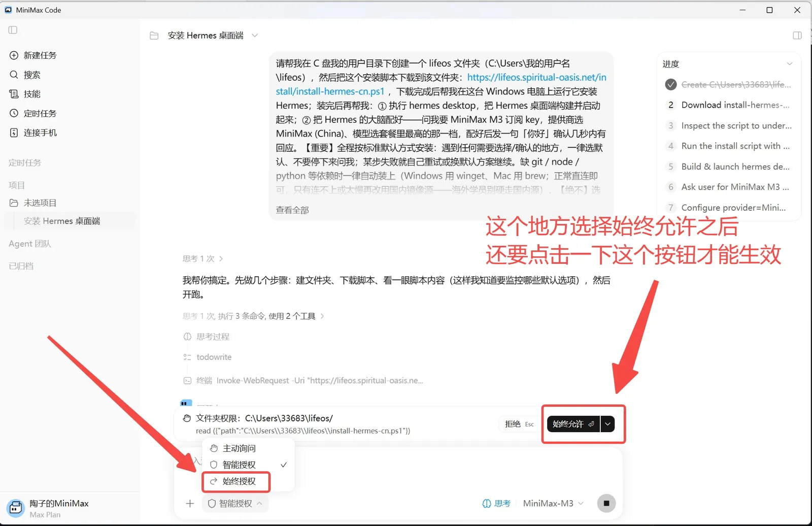The image size is (812, 526).
Task: Stop generation with the square stop button
Action: (606, 504)
